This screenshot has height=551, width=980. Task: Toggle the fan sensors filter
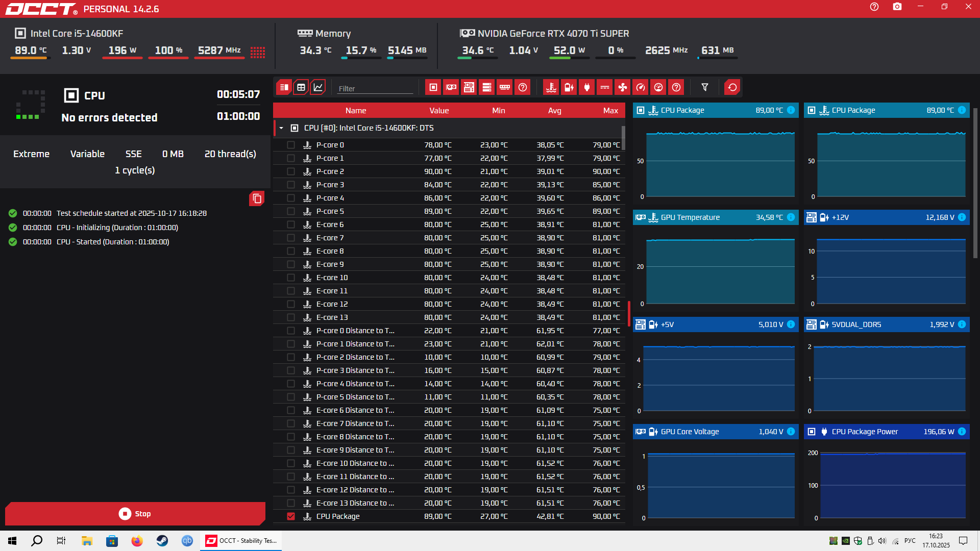[622, 87]
